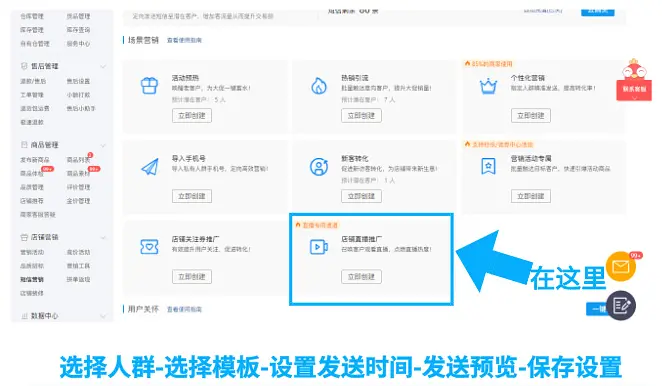662x386 pixels.
Task: Click the user refresh icon for 新客转化
Action: tap(319, 166)
